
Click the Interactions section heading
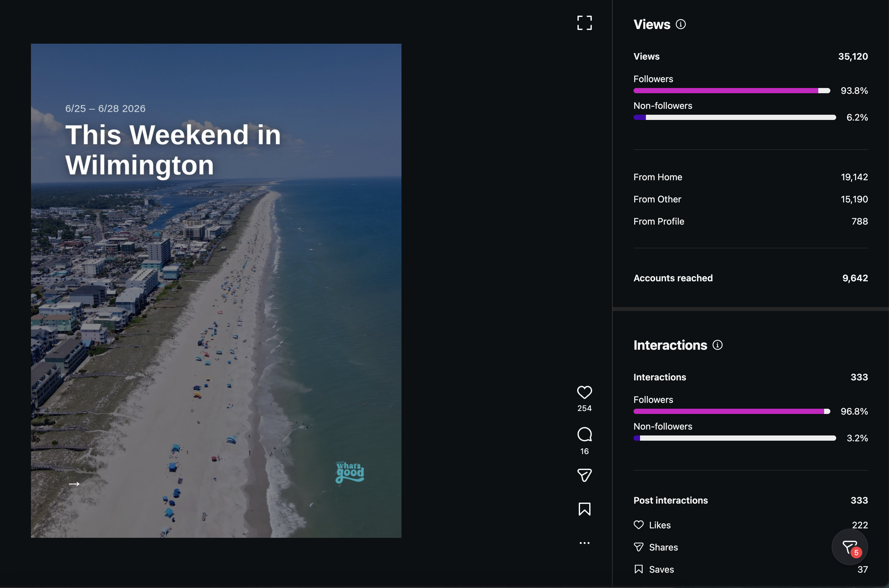(670, 345)
